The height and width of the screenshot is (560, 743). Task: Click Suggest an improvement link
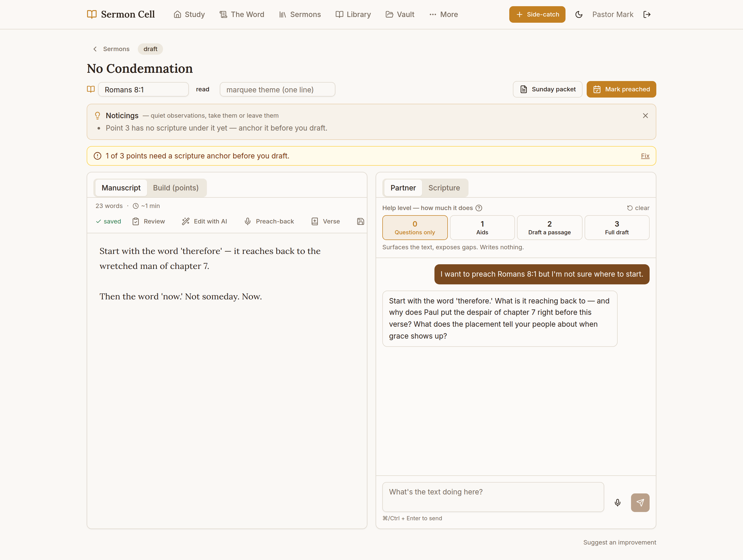click(x=619, y=542)
